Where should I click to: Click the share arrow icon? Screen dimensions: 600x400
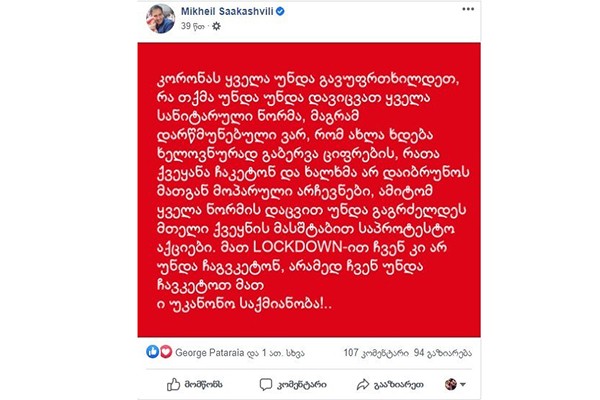point(362,384)
